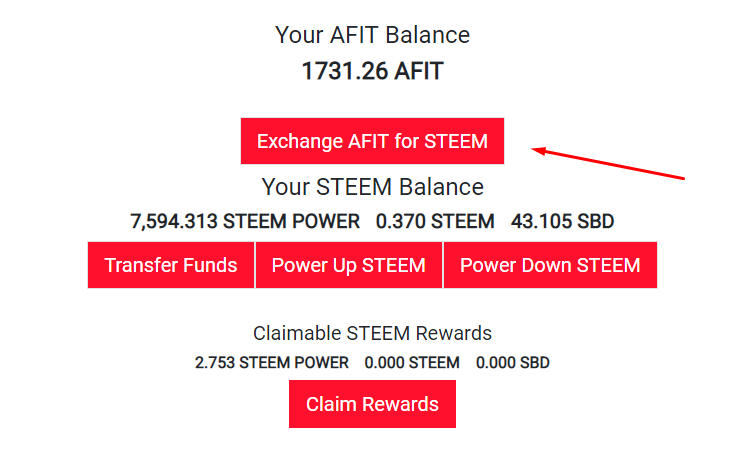This screenshot has width=745, height=468.
Task: Click the Your AFIT Balance heading
Action: (372, 35)
